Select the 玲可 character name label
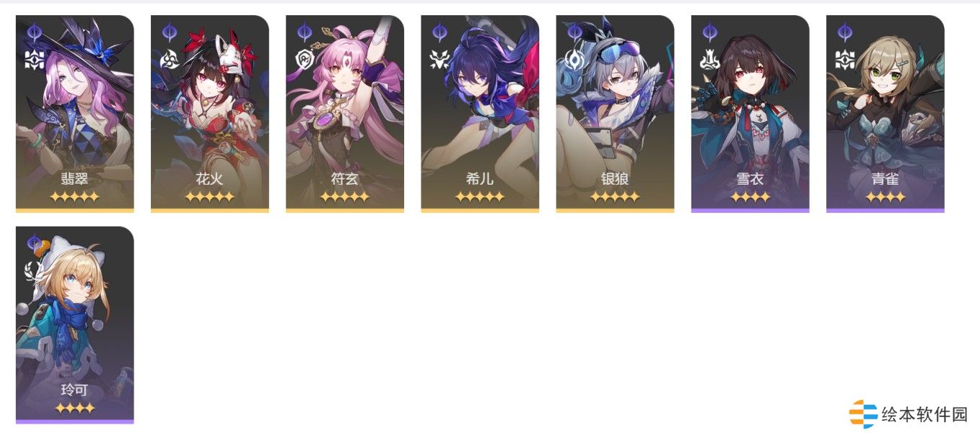 74,390
